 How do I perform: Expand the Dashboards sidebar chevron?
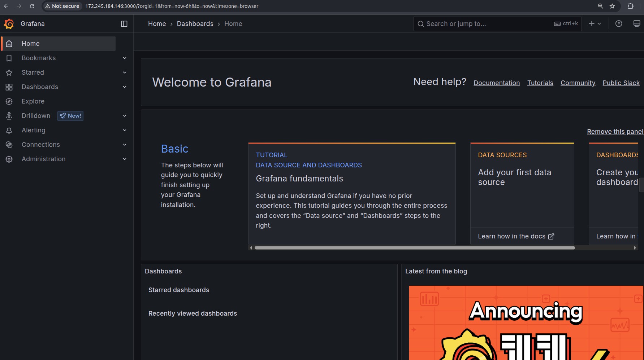click(125, 87)
